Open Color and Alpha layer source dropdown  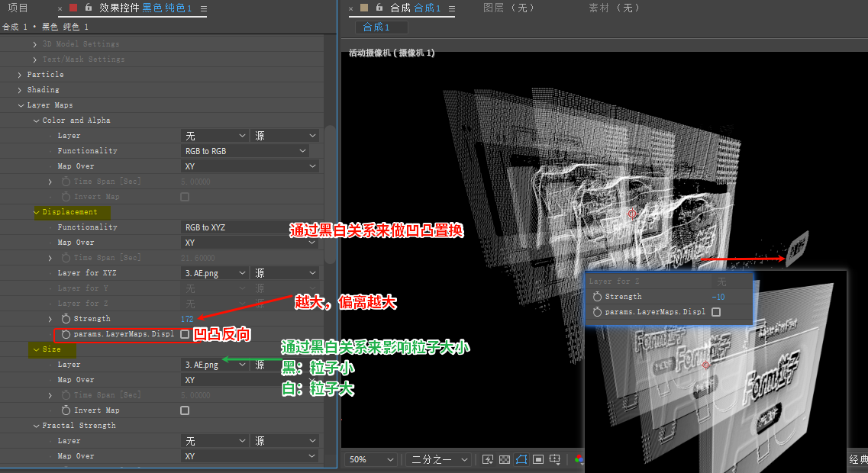(285, 136)
